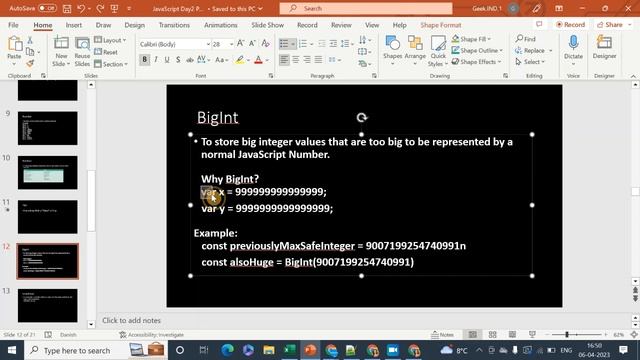Toggle Notes pane in status bar

coord(442,335)
